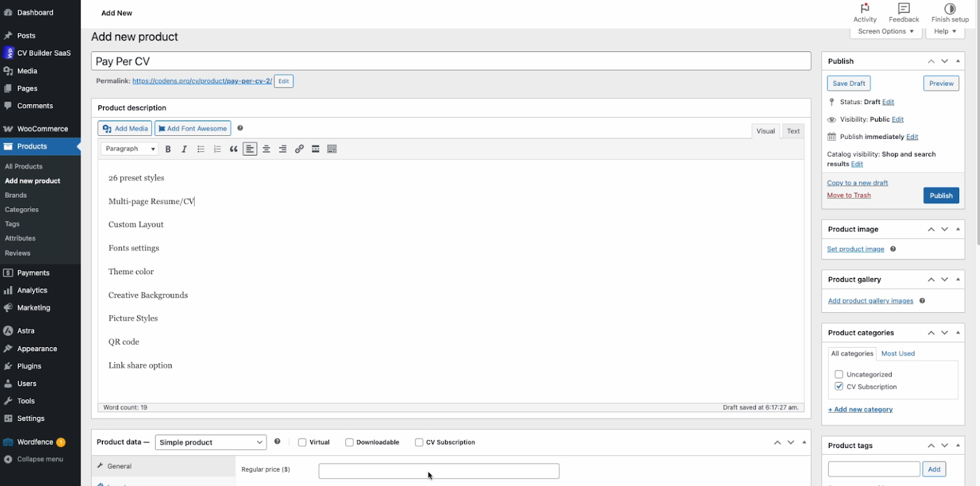The height and width of the screenshot is (486, 980).
Task: Apply blockquote formatting
Action: (x=233, y=149)
